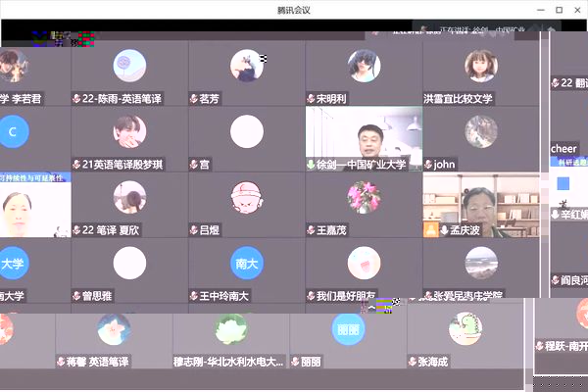This screenshot has height=392, width=588.
Task: Select the avatar of 21英语笔译殷梦琪
Action: [x=129, y=131]
